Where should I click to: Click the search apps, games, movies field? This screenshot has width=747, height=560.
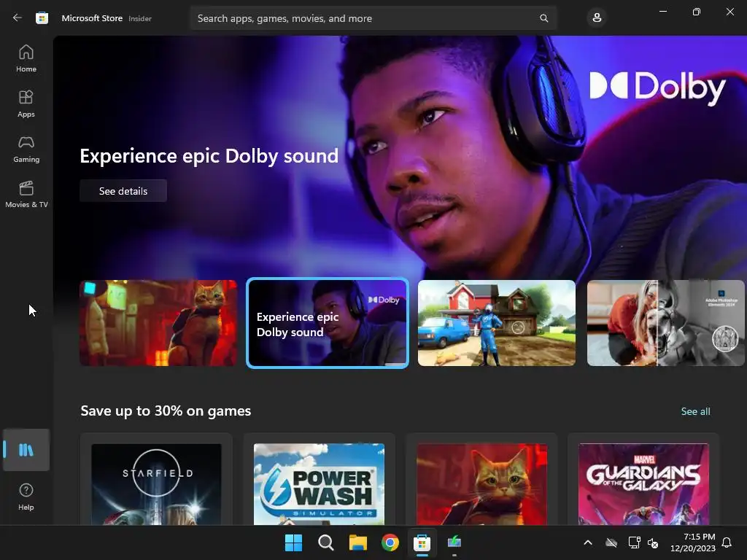click(373, 18)
